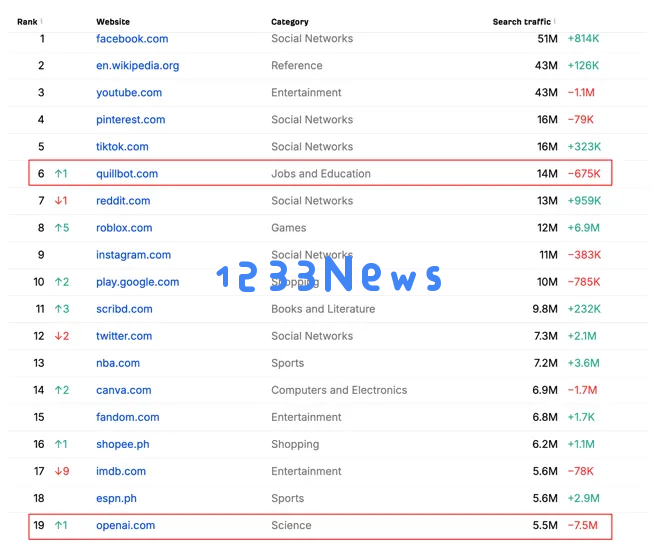Screen dimensions: 657x549
Task: Follow the canva.com link
Action: point(124,390)
